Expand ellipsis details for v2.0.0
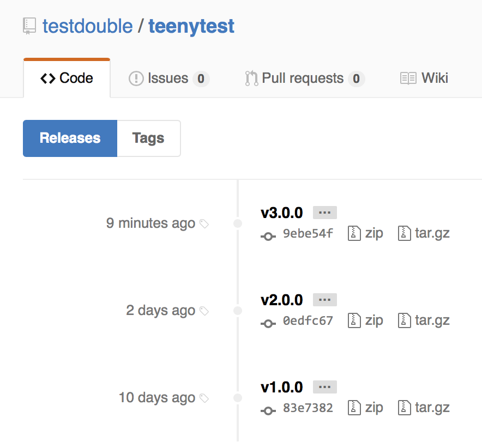The height and width of the screenshot is (448, 482). click(x=324, y=300)
